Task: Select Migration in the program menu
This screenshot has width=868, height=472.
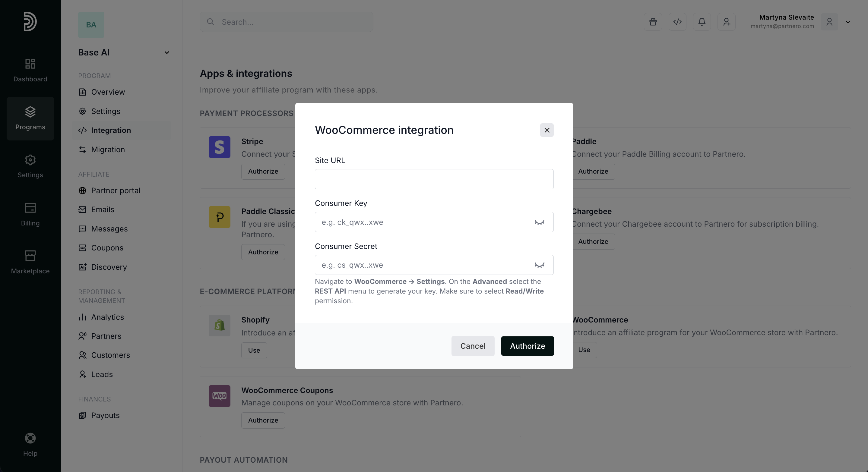Action: click(x=108, y=149)
